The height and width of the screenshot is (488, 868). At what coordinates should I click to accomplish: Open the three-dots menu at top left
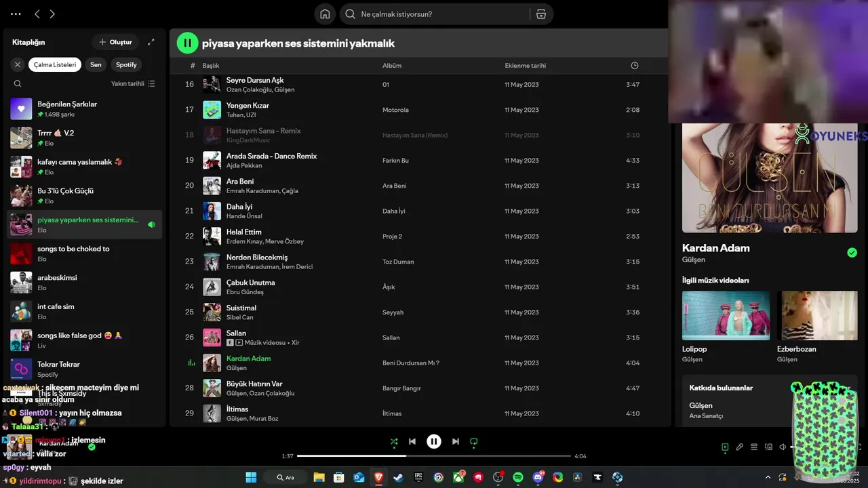tap(16, 14)
